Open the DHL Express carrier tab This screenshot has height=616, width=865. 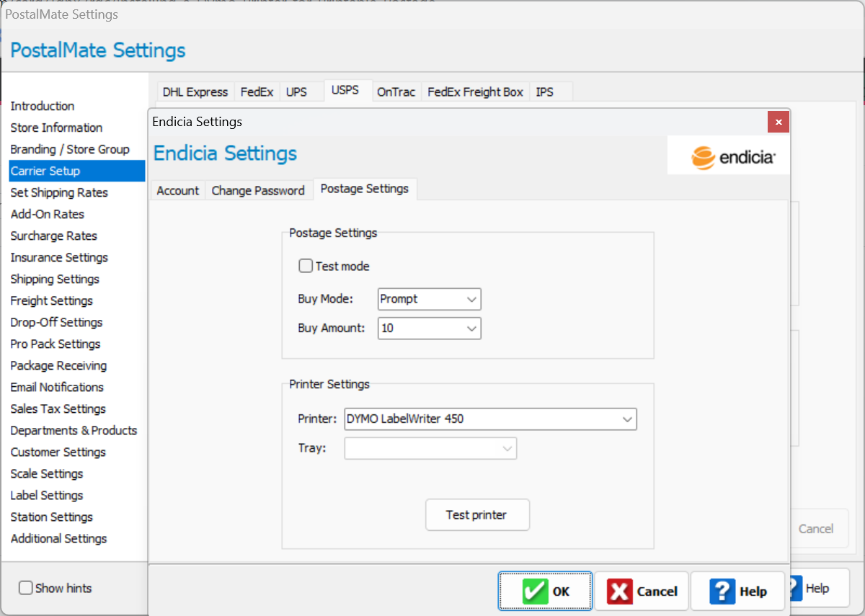pos(195,92)
